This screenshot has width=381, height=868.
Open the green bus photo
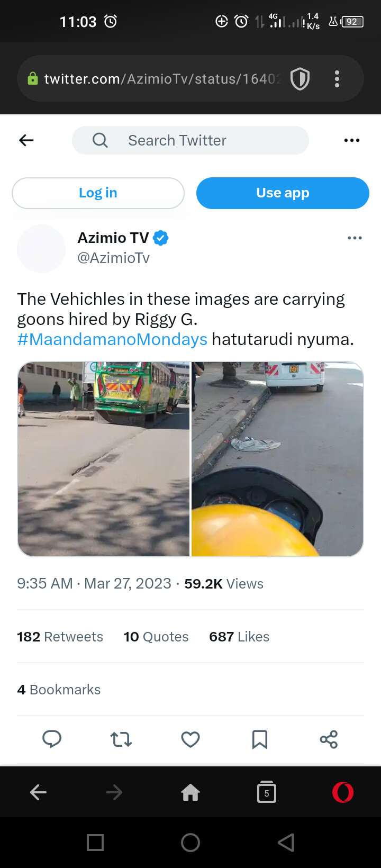(x=104, y=459)
